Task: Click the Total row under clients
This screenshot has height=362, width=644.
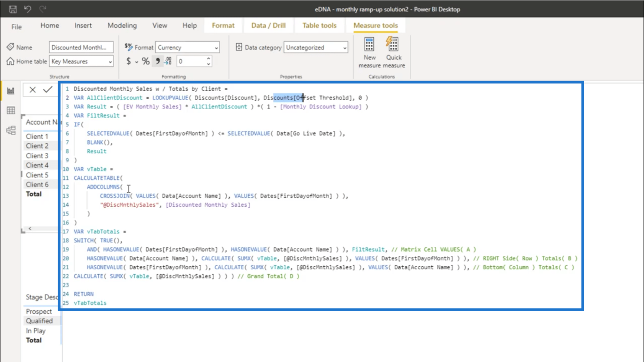Action: pos(34,194)
